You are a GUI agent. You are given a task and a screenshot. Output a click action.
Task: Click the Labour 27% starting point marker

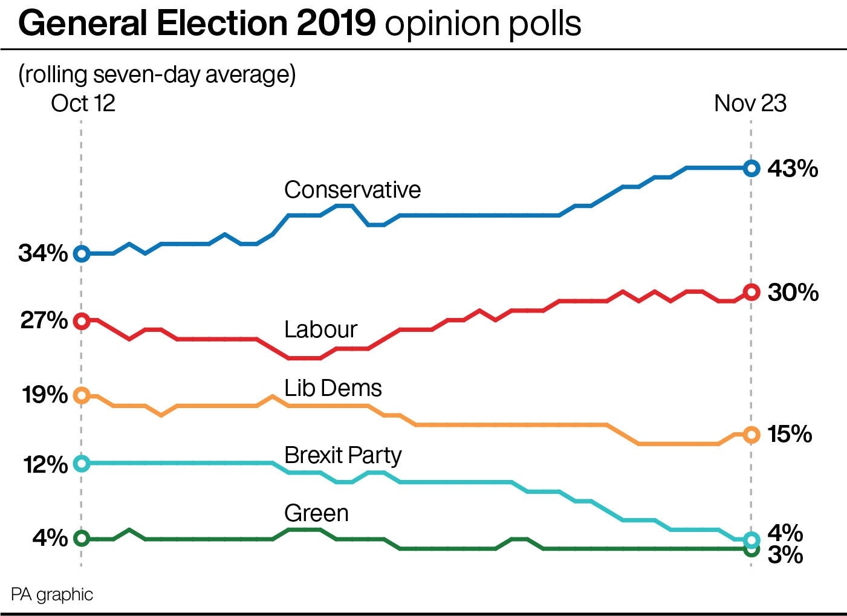coord(82,320)
